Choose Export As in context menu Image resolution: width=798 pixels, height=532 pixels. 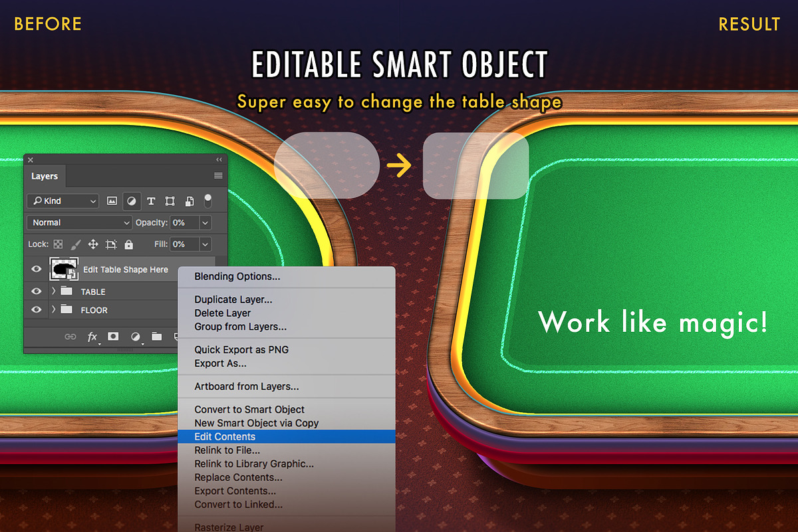tap(287, 363)
